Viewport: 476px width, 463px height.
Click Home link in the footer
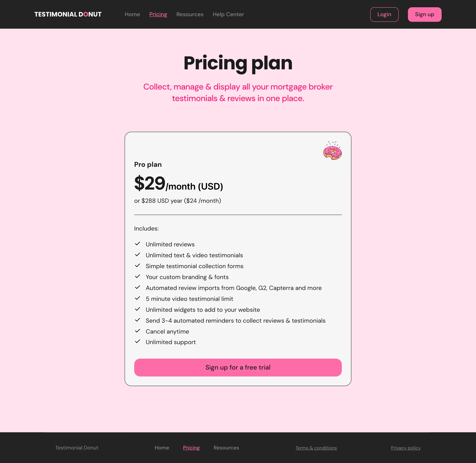click(162, 448)
